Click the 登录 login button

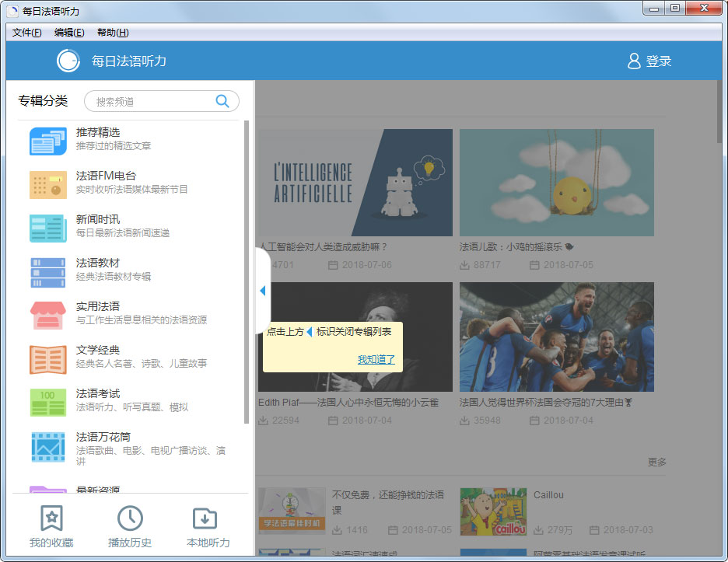[x=649, y=61]
